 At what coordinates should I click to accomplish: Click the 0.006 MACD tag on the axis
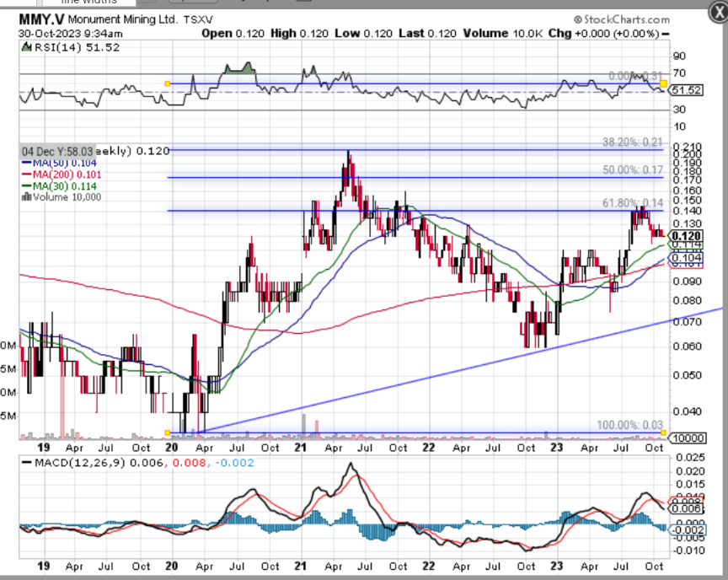[x=686, y=509]
